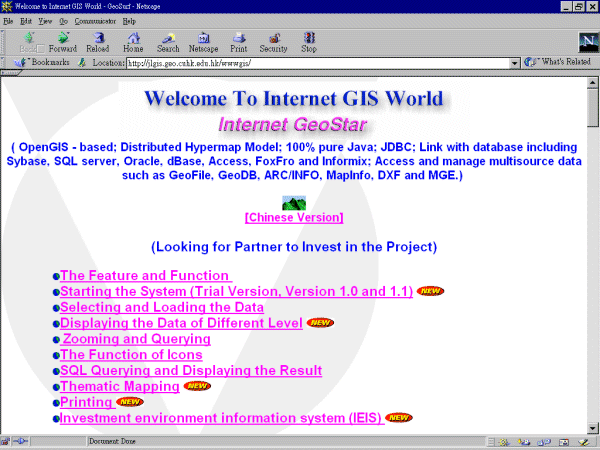This screenshot has width=600, height=450.
Task: Open the Composer icon in component bar
Action: click(x=584, y=442)
